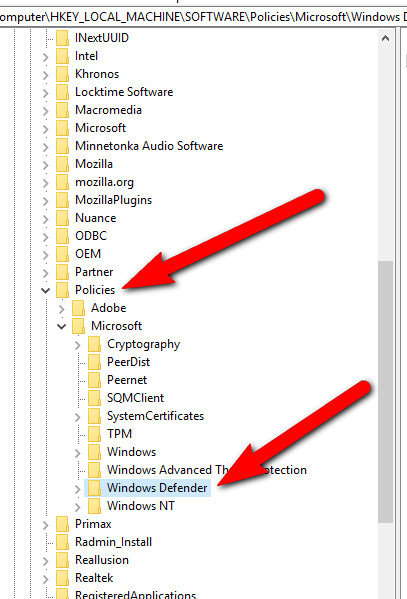Click the Mozilla folder icon
The height and width of the screenshot is (599, 407).
click(x=62, y=164)
